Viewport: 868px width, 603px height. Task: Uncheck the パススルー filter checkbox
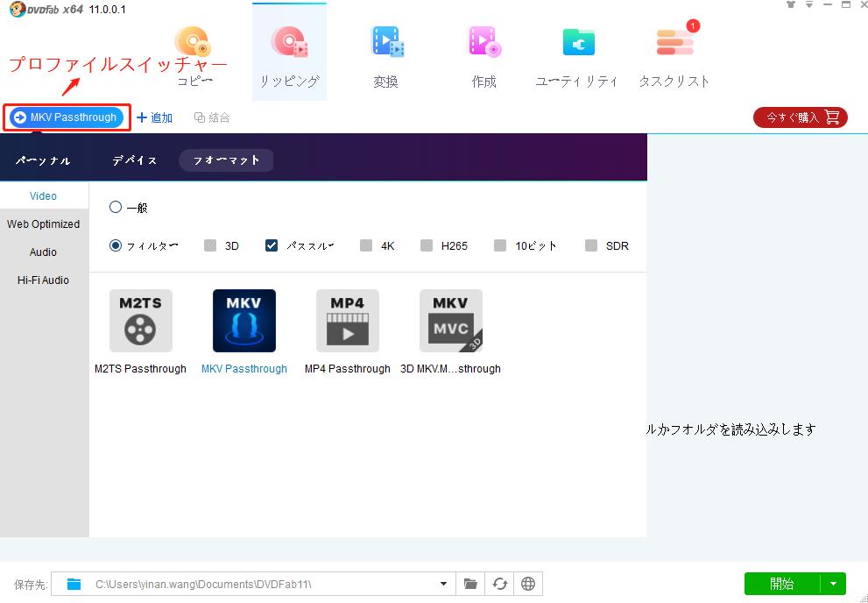[x=272, y=245]
